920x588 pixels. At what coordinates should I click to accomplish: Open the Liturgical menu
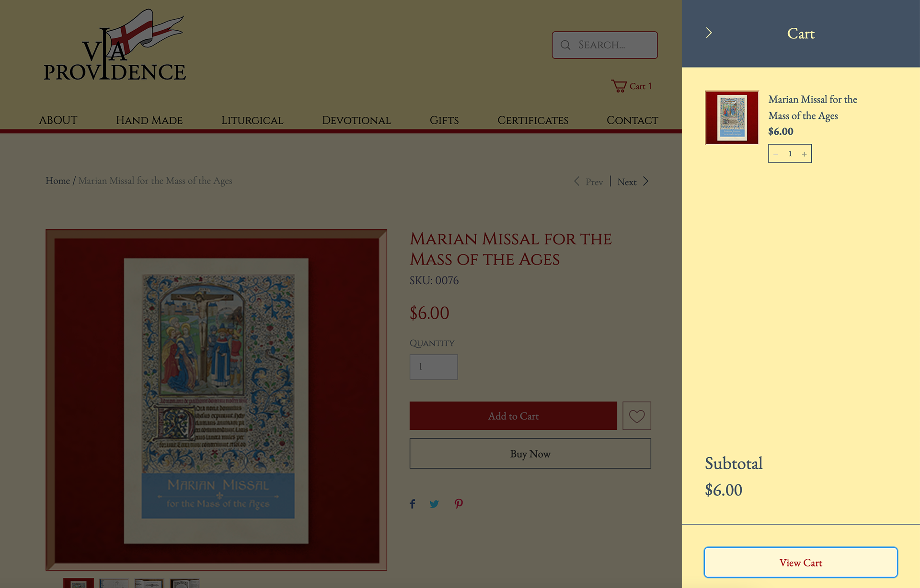tap(252, 120)
